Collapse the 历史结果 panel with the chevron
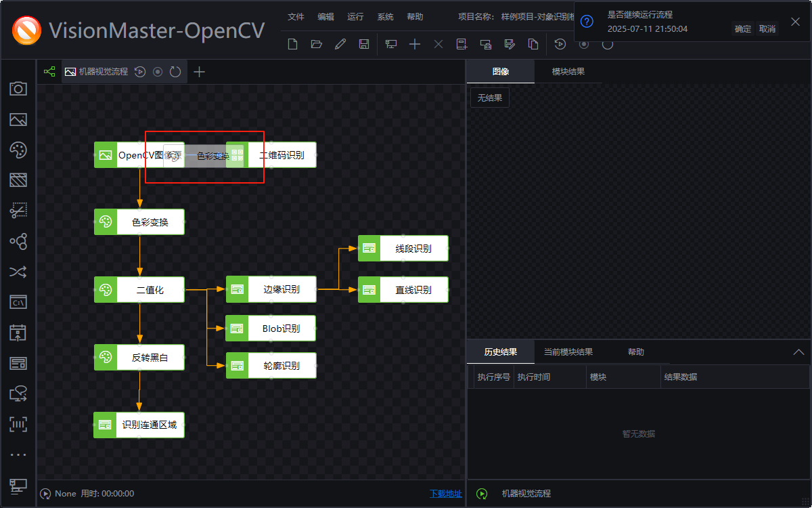 point(798,352)
